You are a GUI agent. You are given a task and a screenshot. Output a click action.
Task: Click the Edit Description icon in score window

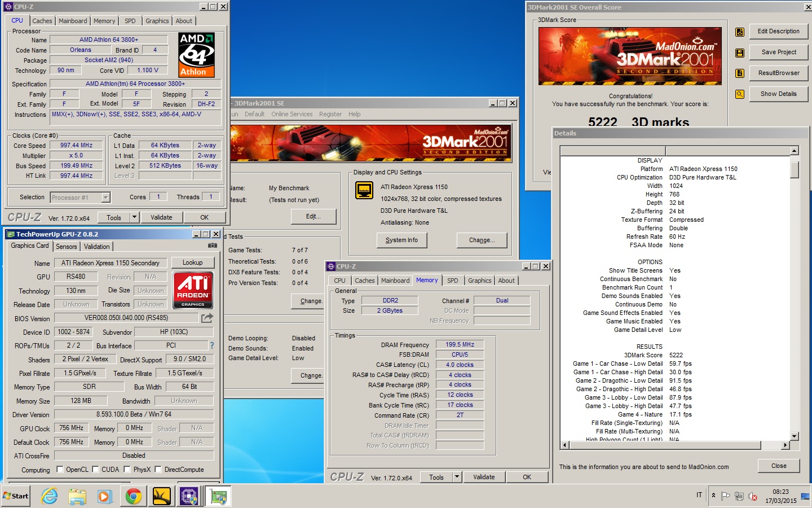pos(740,32)
